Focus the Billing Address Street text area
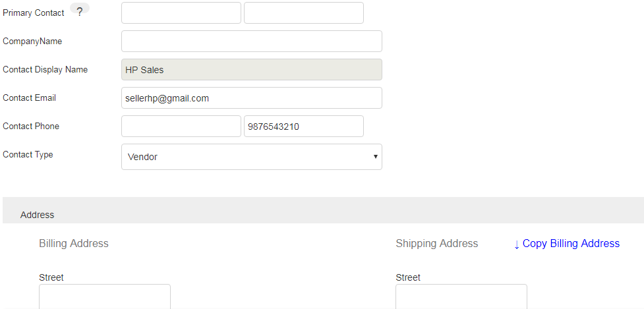The width and height of the screenshot is (644, 309). click(x=104, y=296)
